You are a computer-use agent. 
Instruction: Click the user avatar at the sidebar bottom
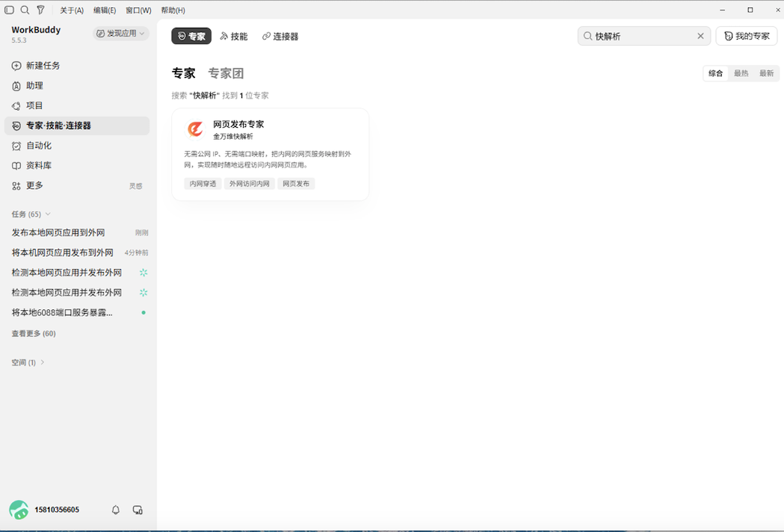pos(19,510)
